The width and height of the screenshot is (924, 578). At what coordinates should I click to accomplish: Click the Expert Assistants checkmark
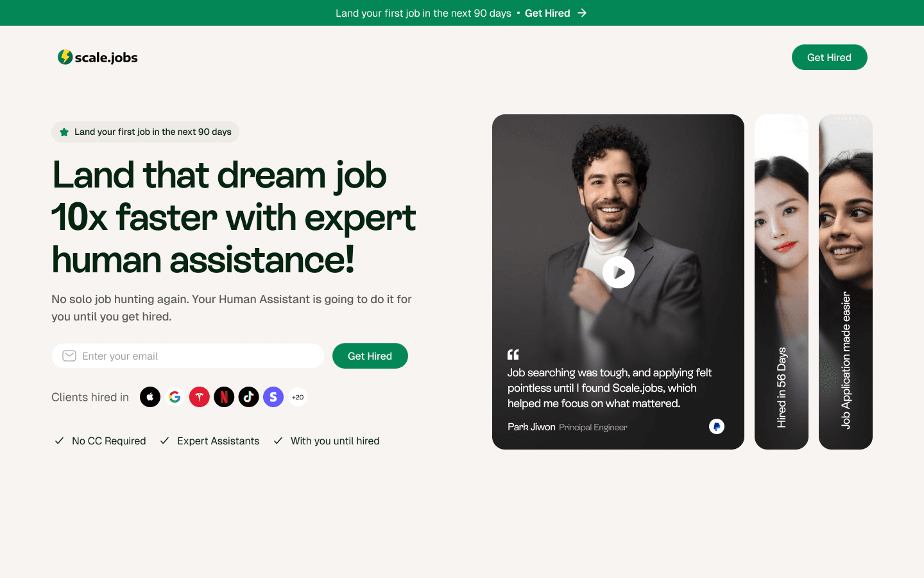coord(164,441)
